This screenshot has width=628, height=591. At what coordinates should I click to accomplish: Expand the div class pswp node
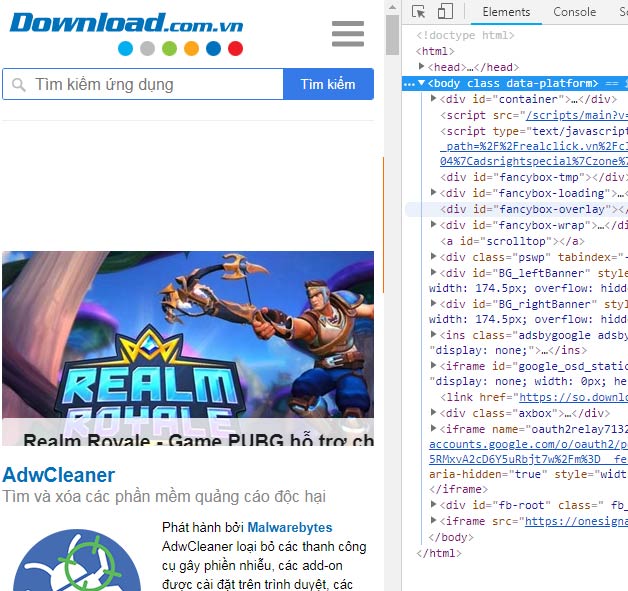(x=433, y=256)
